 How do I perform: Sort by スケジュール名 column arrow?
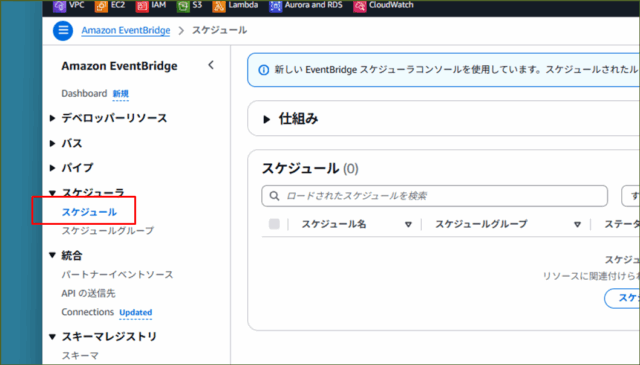click(408, 225)
